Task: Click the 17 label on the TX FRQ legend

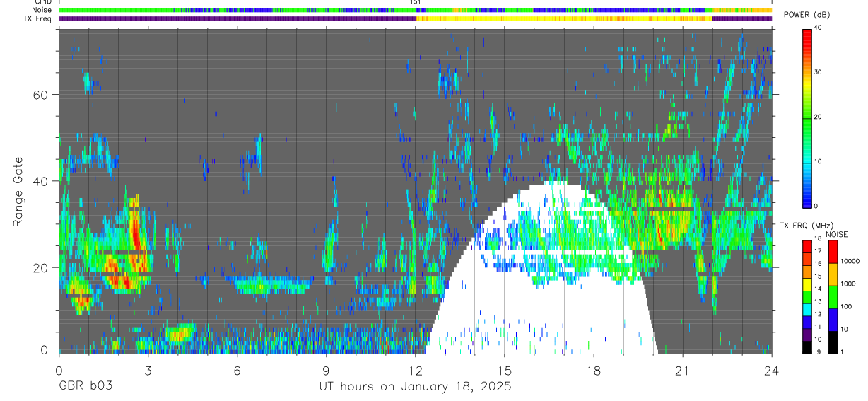Action: [x=818, y=251]
